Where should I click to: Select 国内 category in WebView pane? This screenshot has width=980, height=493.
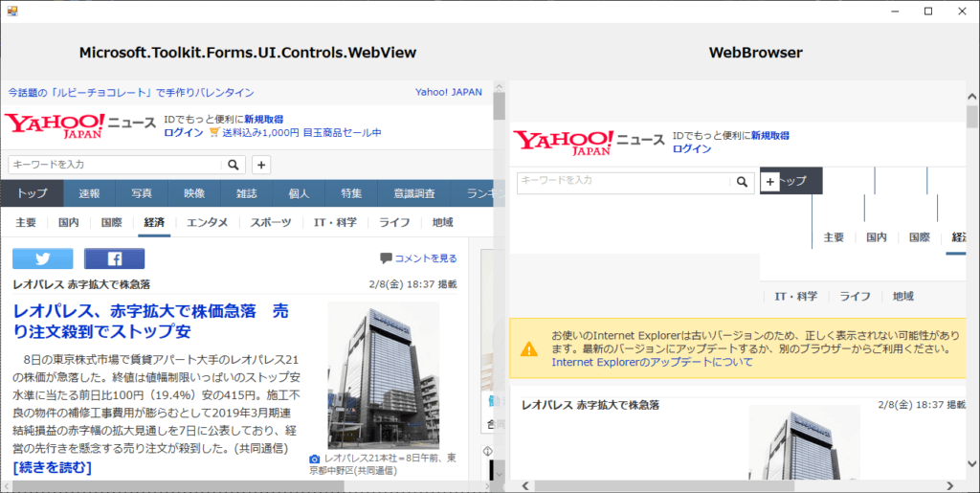(69, 222)
